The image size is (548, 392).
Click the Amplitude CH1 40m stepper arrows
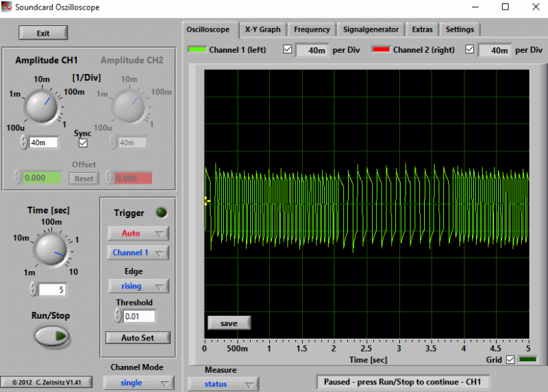click(24, 143)
